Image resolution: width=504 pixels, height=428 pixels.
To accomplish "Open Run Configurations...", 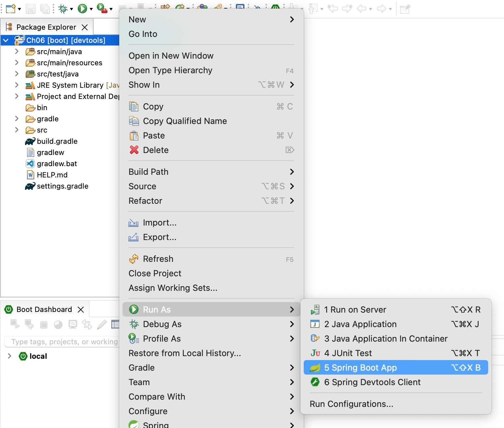I will point(396,404).
